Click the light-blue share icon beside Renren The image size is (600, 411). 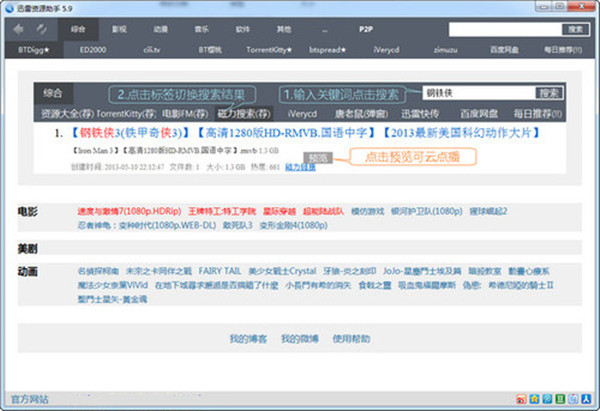pyautogui.click(x=573, y=399)
